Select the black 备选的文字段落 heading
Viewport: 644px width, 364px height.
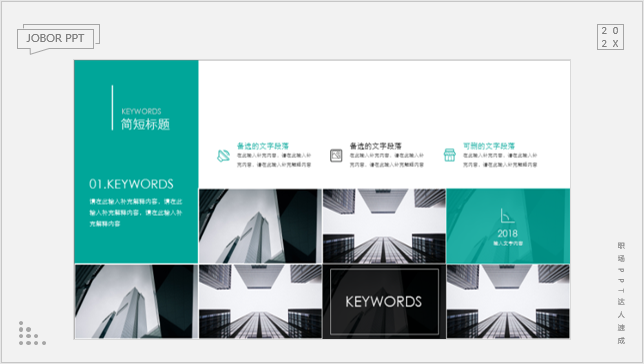point(376,146)
